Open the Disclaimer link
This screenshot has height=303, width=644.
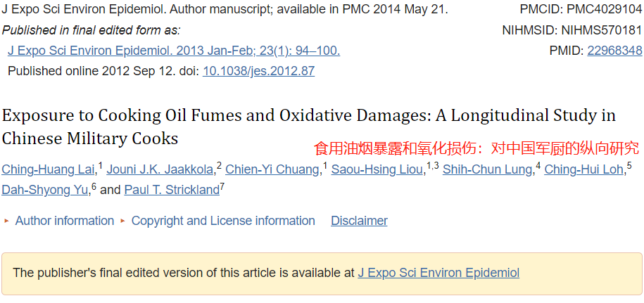359,221
